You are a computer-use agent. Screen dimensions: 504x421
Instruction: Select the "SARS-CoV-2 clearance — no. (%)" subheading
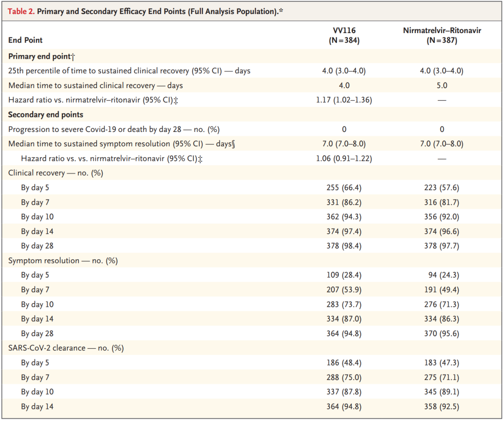[x=66, y=348]
